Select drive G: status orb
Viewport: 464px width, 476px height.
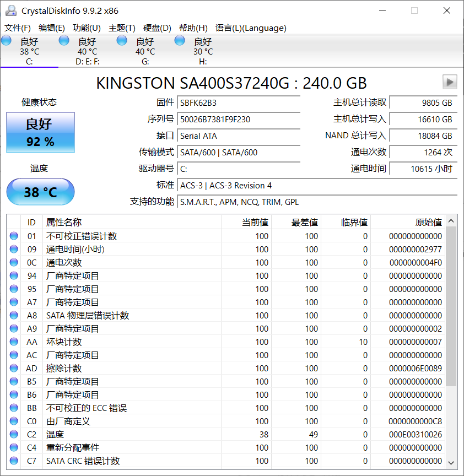122,40
